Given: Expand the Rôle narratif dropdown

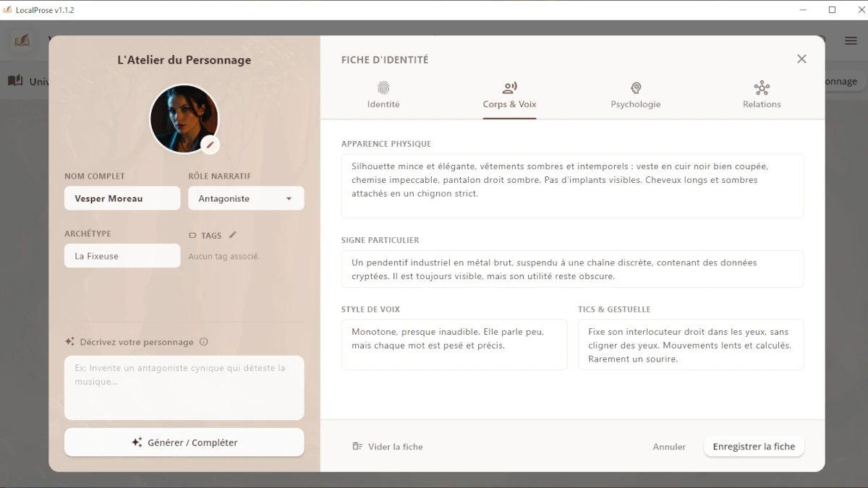Looking at the screenshot, I should [x=246, y=199].
